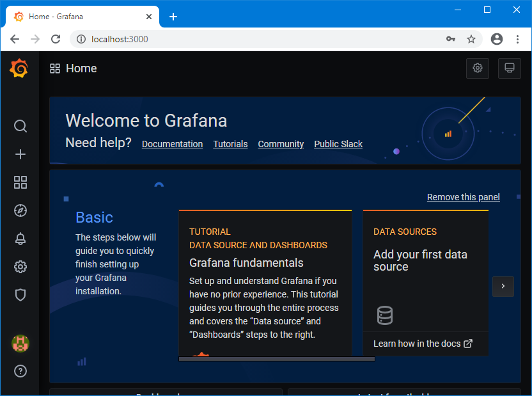Open the Create plus menu icon

click(20, 154)
